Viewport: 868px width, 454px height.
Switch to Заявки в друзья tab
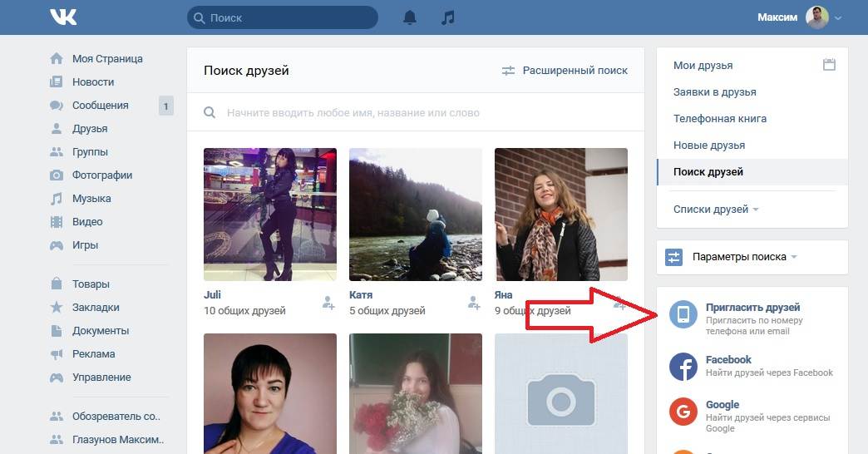click(x=715, y=92)
